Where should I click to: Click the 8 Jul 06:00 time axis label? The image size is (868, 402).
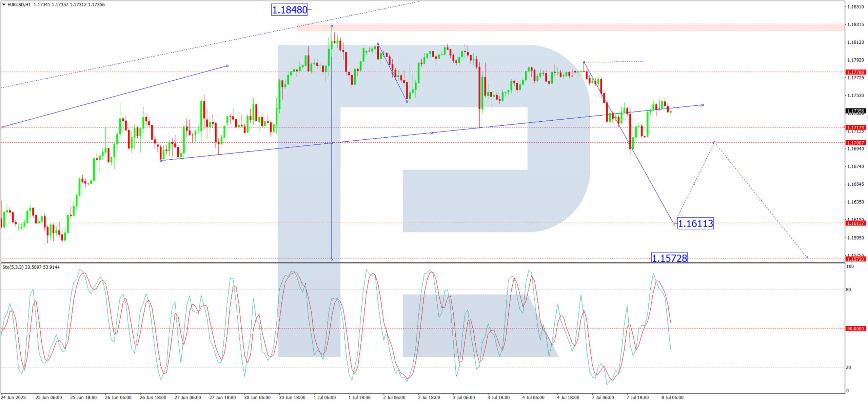tap(672, 397)
